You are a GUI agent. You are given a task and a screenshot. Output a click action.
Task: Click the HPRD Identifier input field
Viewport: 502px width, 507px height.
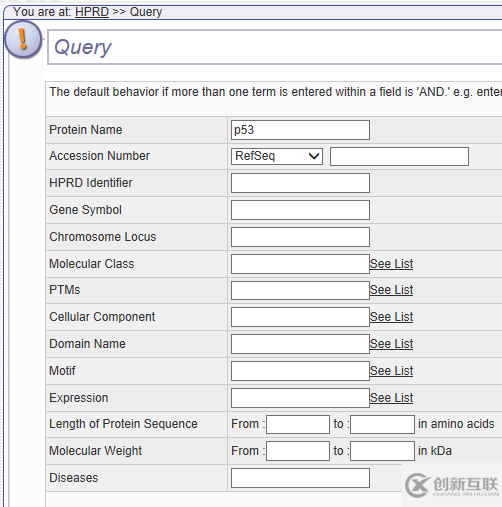tap(300, 183)
